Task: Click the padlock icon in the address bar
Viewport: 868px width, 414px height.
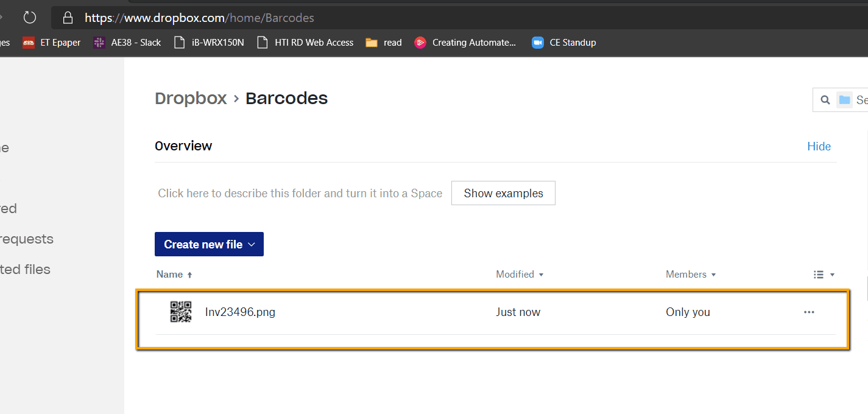Action: (x=67, y=17)
